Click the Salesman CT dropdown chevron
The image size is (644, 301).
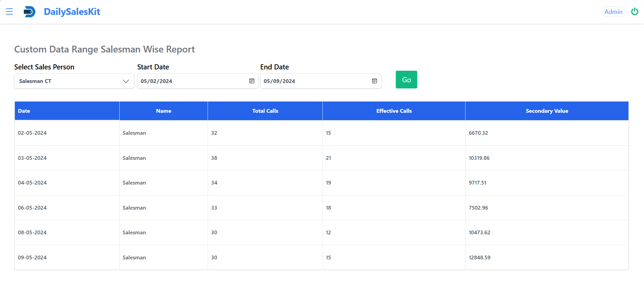click(x=126, y=81)
